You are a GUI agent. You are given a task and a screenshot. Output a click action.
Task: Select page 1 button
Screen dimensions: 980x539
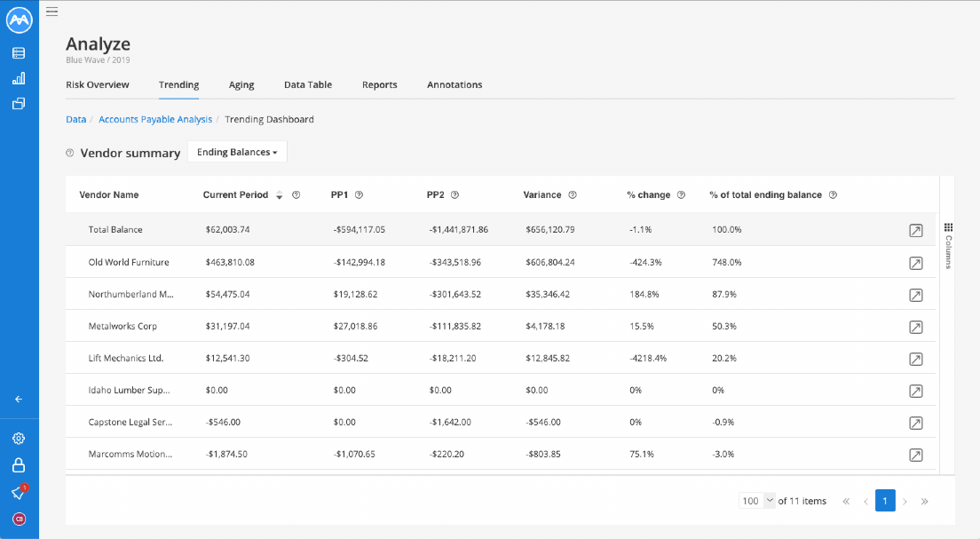coord(885,501)
